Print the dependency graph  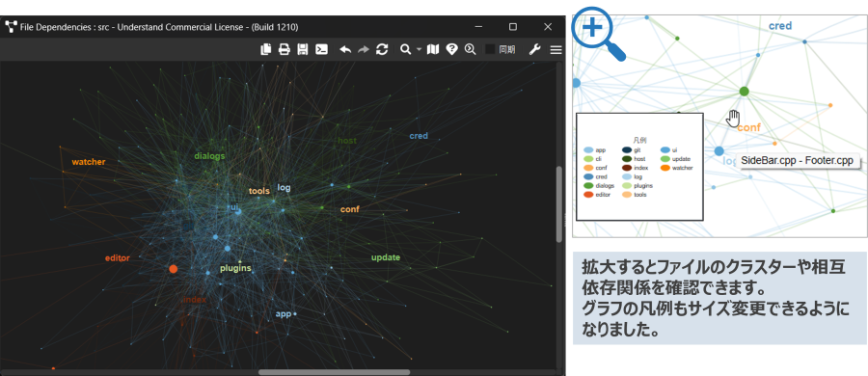click(284, 49)
